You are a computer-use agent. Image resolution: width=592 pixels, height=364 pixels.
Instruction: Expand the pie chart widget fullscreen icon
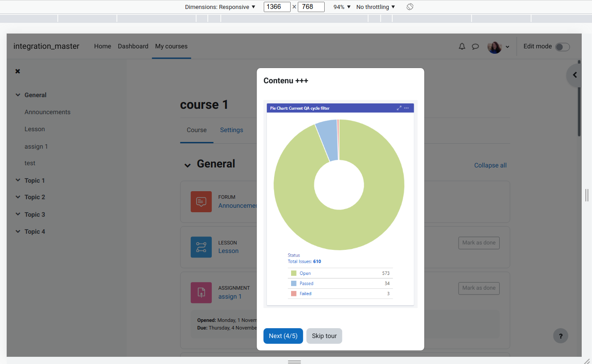click(x=399, y=108)
